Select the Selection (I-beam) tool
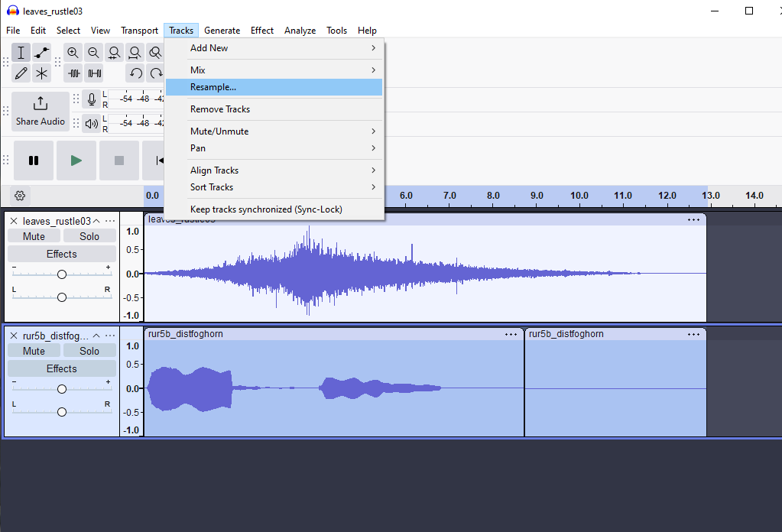The width and height of the screenshot is (782, 532). [x=21, y=52]
